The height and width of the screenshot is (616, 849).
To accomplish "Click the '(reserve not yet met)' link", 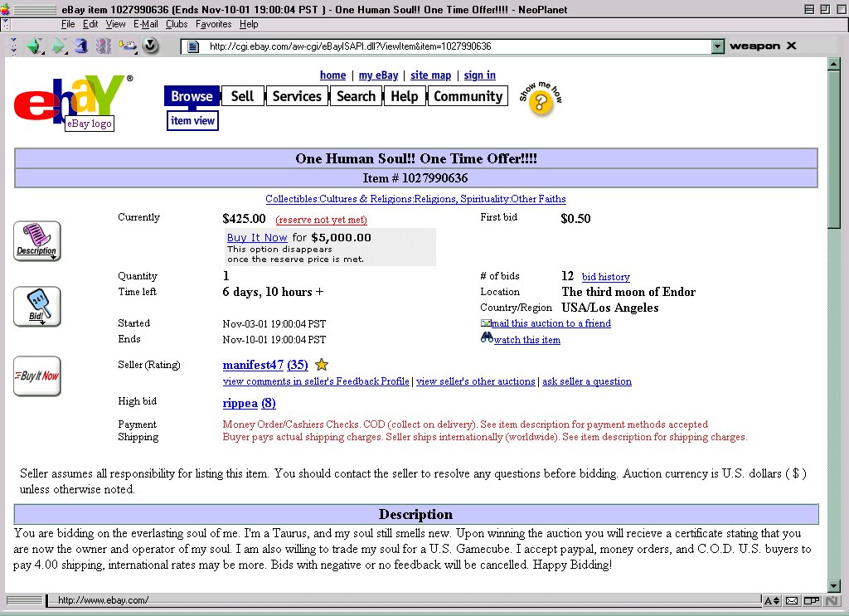I will click(321, 220).
